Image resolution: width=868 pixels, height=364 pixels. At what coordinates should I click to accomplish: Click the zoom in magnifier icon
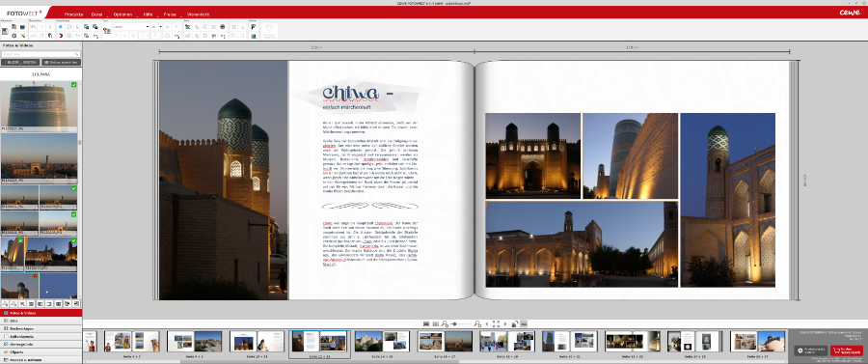coord(477,323)
